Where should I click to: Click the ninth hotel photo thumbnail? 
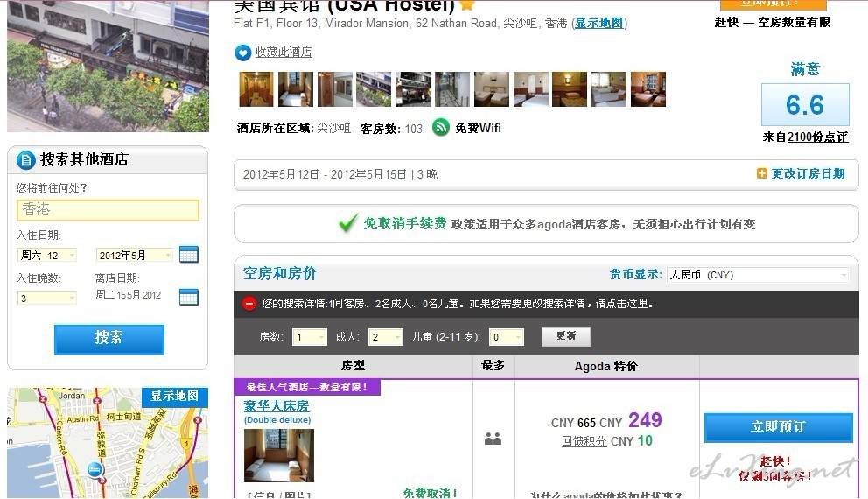[x=570, y=88]
